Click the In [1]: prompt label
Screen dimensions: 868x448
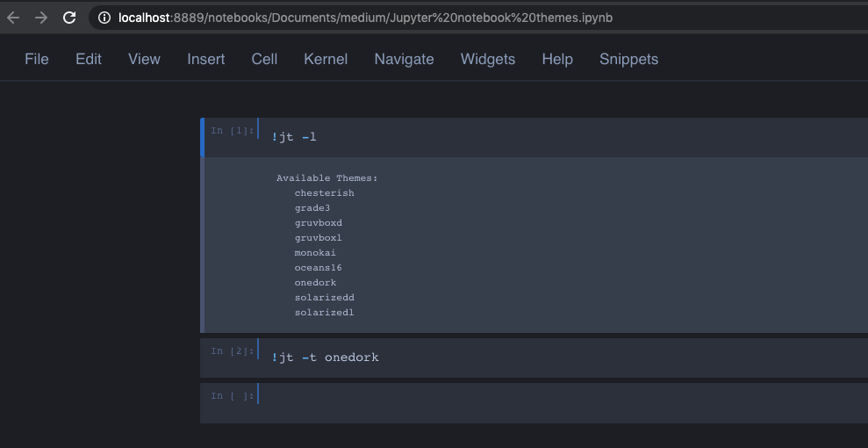click(x=233, y=131)
